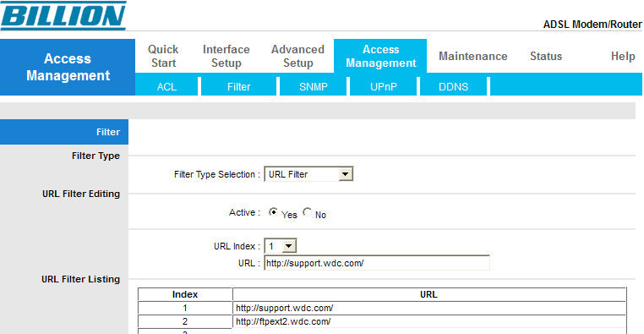Select the Access Management tab
644x334 pixels.
pyautogui.click(x=380, y=56)
